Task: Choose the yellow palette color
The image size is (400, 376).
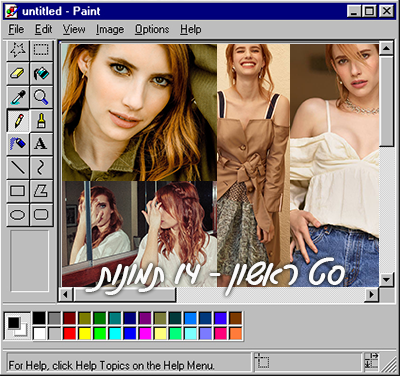Action: pos(85,333)
